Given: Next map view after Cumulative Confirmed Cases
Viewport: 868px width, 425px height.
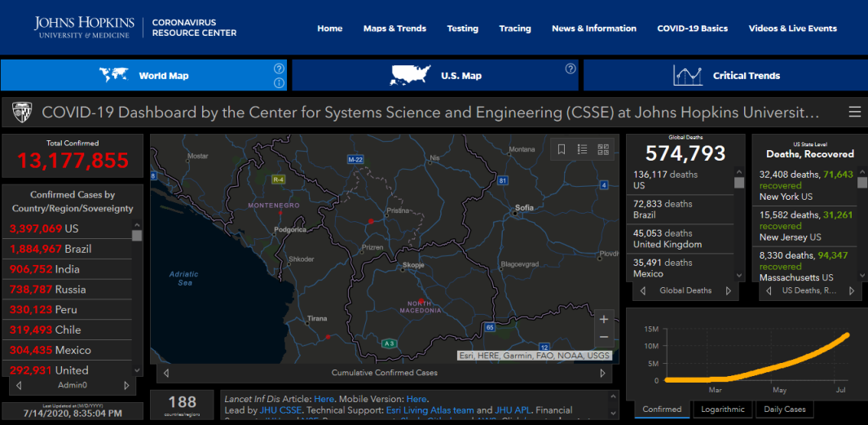Looking at the screenshot, I should point(603,373).
